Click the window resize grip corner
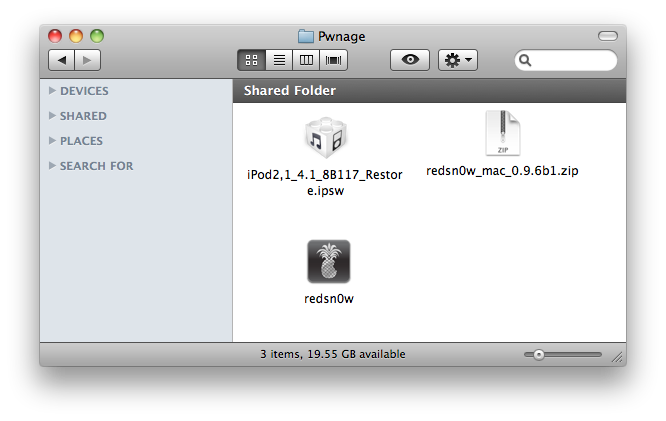Viewport: 666px width, 421px height. click(x=617, y=356)
